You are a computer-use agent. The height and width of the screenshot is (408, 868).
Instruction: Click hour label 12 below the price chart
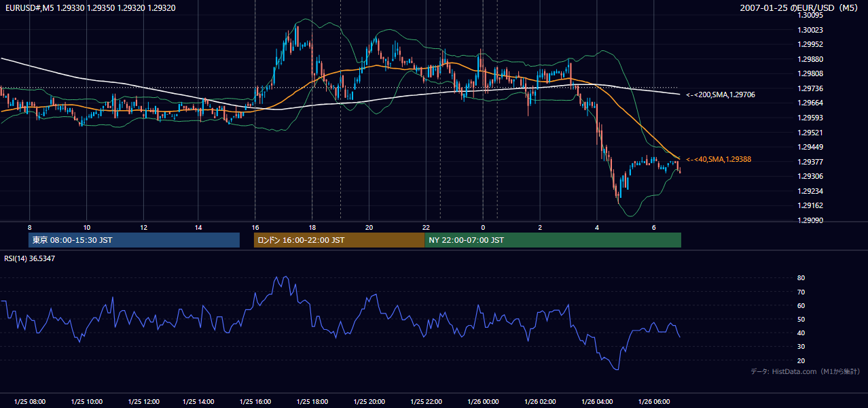point(143,227)
